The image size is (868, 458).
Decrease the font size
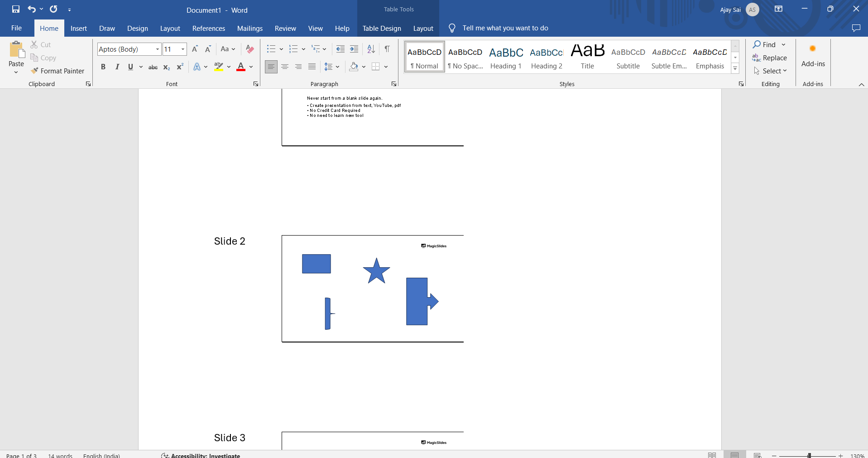208,49
